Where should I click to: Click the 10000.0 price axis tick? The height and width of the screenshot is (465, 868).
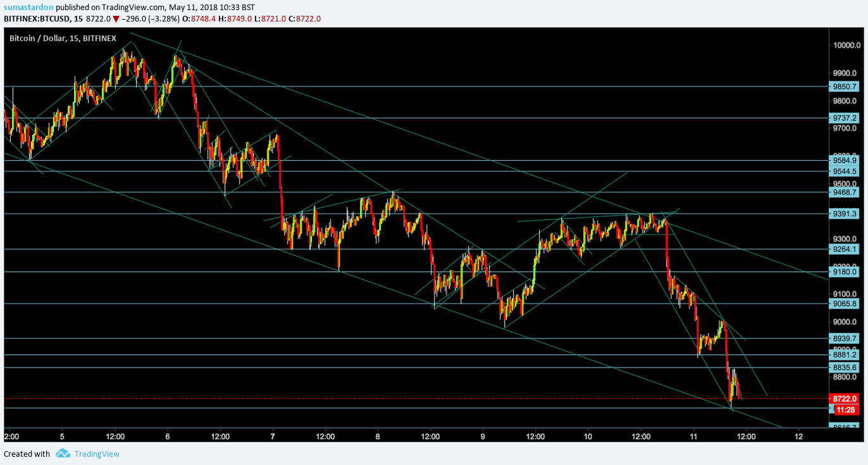847,46
